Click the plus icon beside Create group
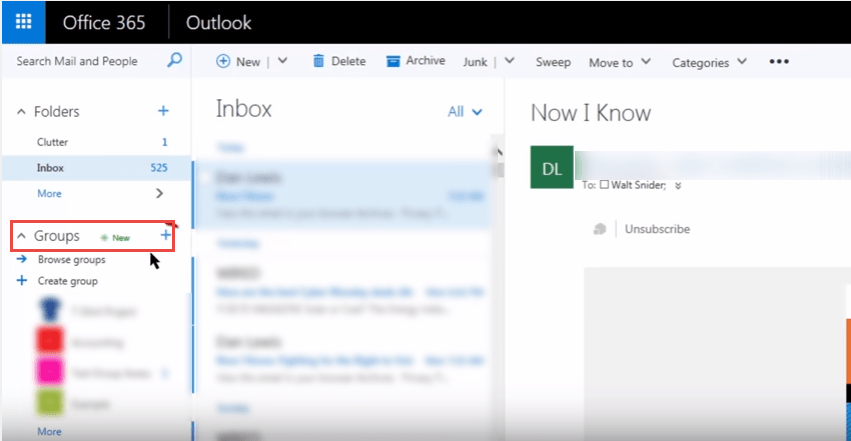This screenshot has height=441, width=851. point(22,280)
